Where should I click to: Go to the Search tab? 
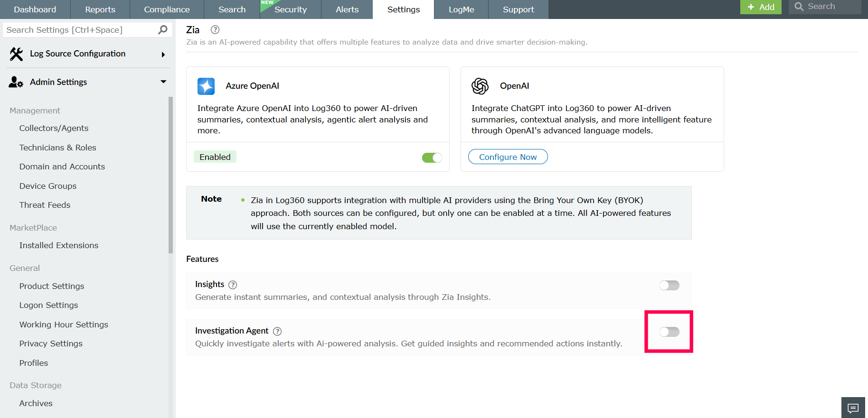click(232, 9)
